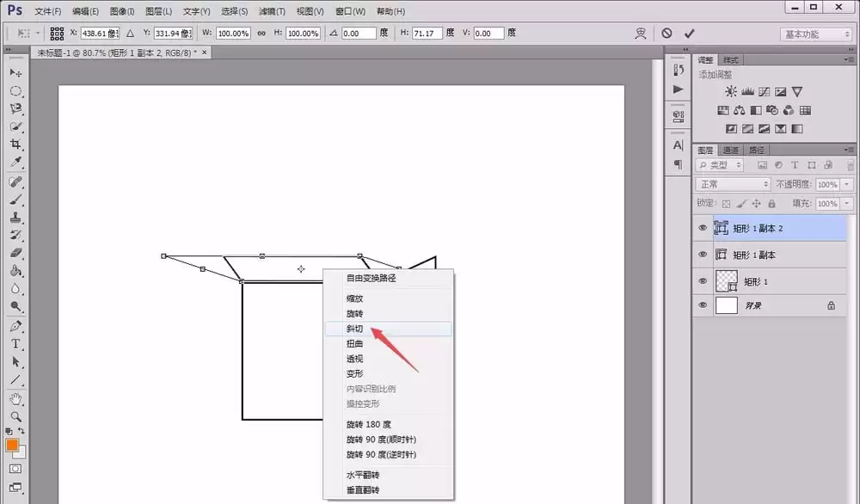This screenshot has height=504, width=860.
Task: Open the Paragraph panel icon
Action: [679, 164]
